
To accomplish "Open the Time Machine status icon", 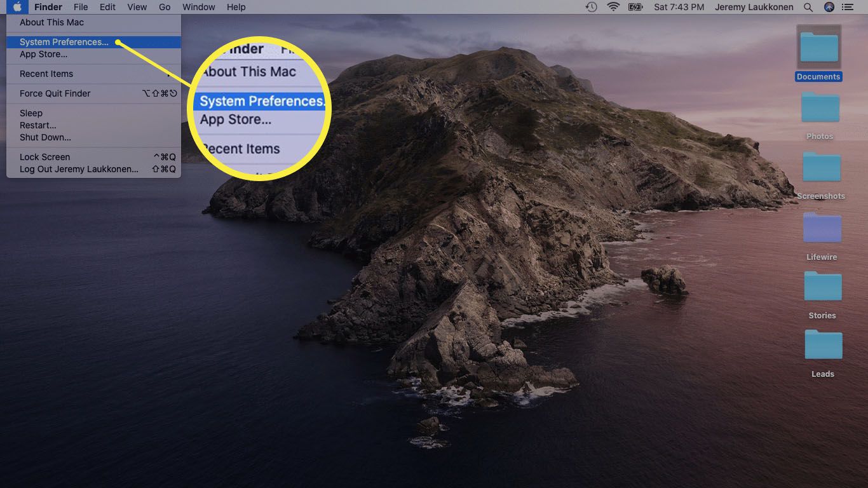I will 591,7.
